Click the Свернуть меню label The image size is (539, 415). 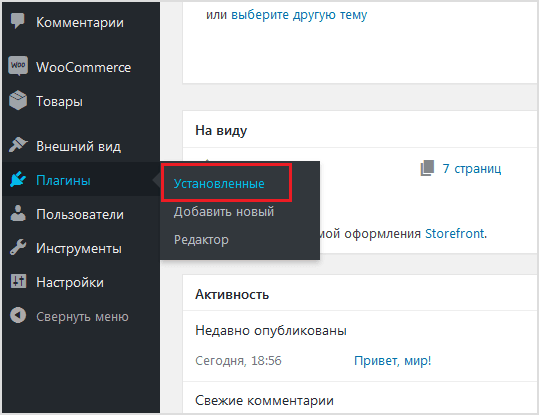pos(82,316)
